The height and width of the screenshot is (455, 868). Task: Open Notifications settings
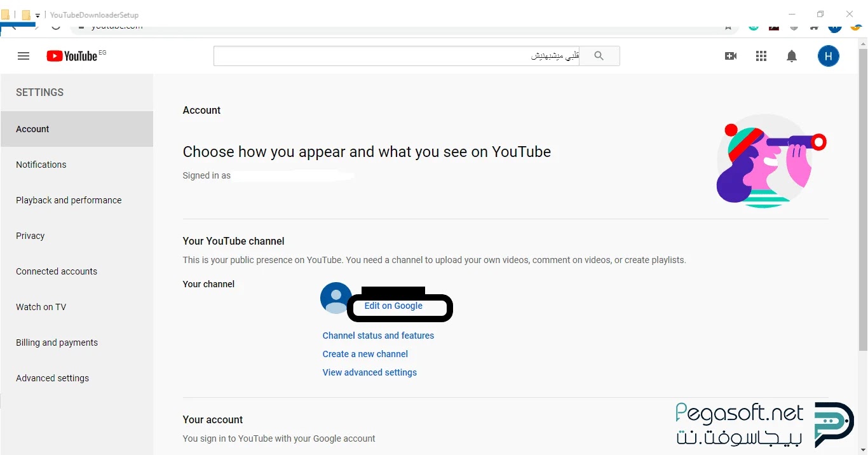pos(77,165)
